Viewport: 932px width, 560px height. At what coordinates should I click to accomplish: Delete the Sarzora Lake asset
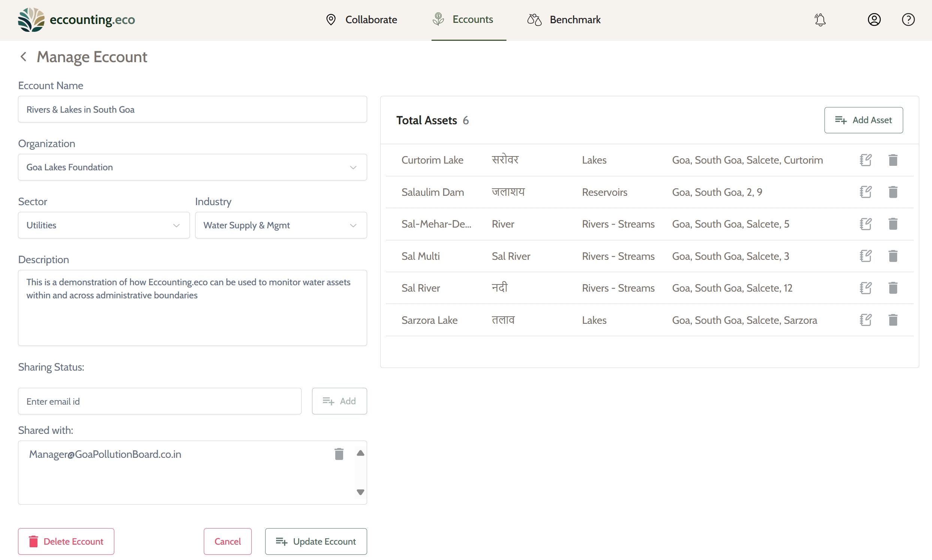pos(893,320)
